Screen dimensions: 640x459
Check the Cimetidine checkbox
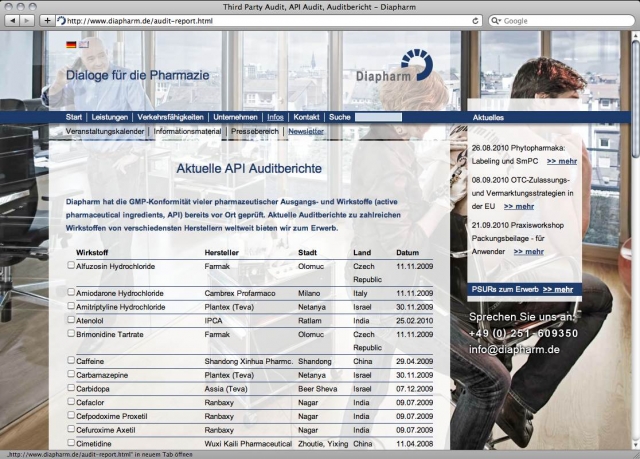coord(71,443)
